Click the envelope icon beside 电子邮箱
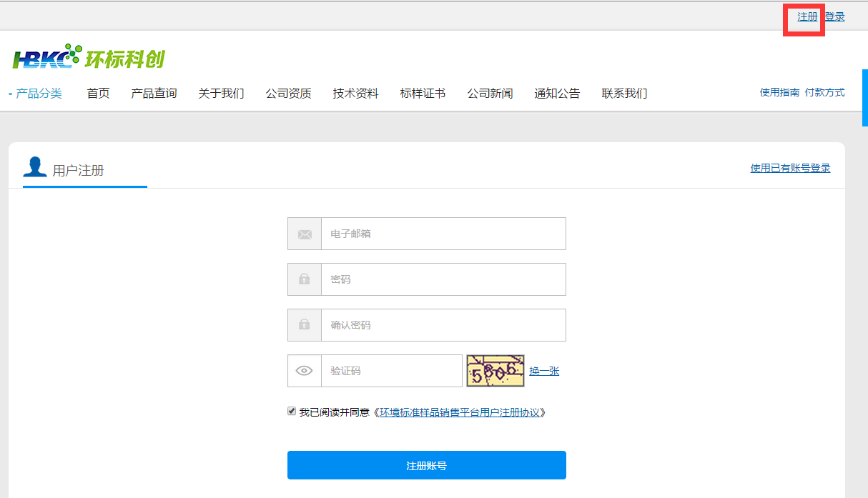Image resolution: width=868 pixels, height=498 pixels. coord(305,234)
